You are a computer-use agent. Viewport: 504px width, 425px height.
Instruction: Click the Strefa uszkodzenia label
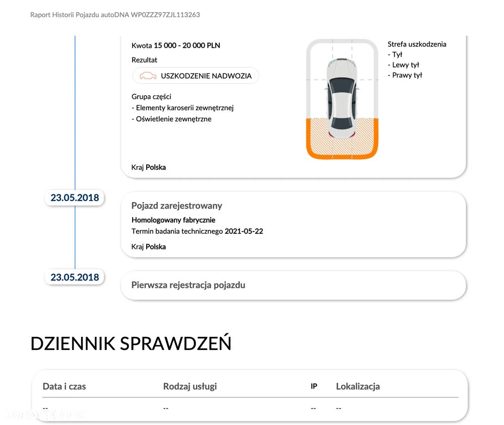pyautogui.click(x=417, y=44)
